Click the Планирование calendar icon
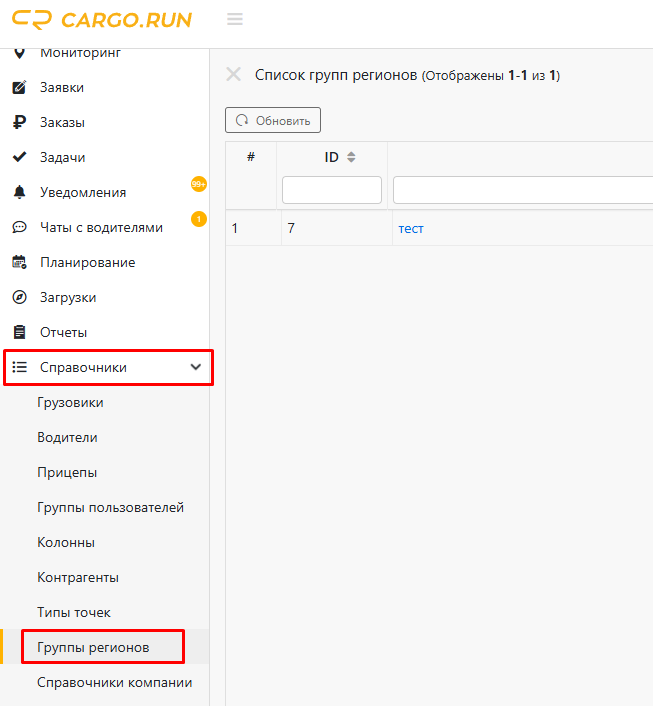653x706 pixels. point(19,263)
